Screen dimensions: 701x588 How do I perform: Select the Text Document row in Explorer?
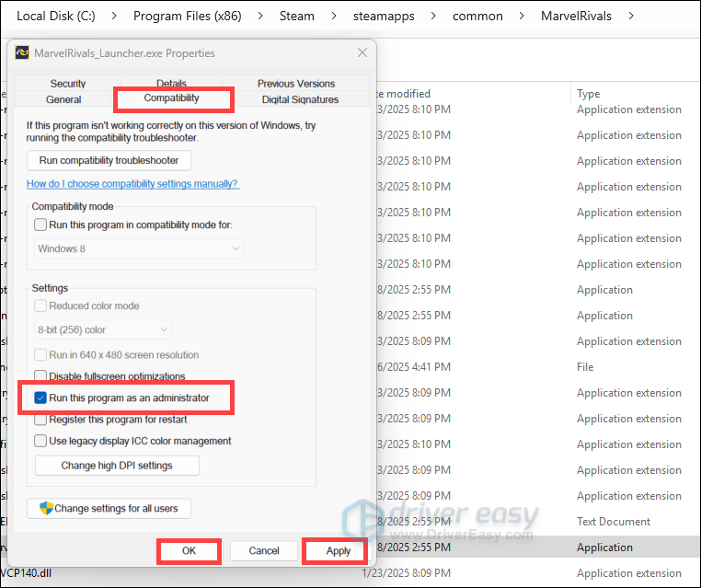(538, 522)
